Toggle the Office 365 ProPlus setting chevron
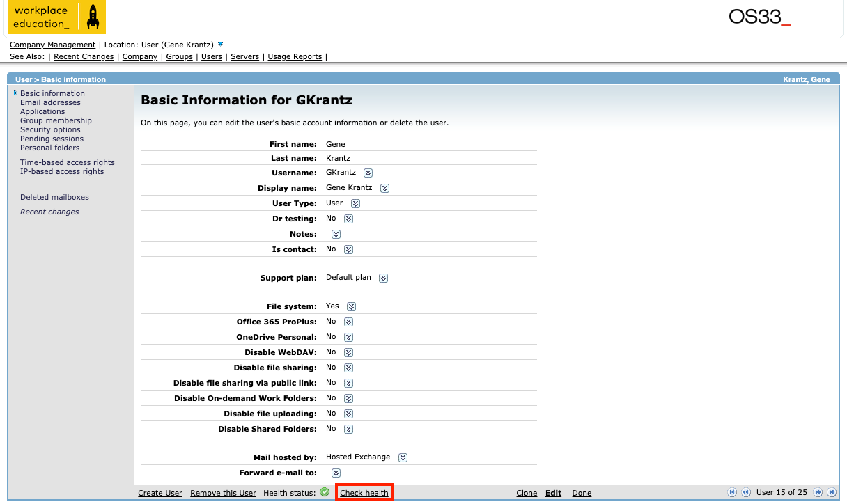Screen dimensions: 847x504 click(x=349, y=322)
